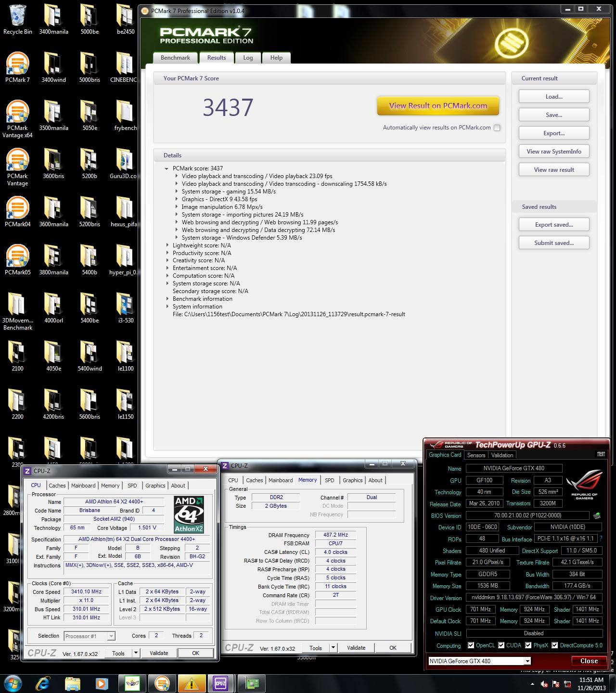Open the 5000be desktop folder
616x693 pixels.
pyautogui.click(x=90, y=19)
